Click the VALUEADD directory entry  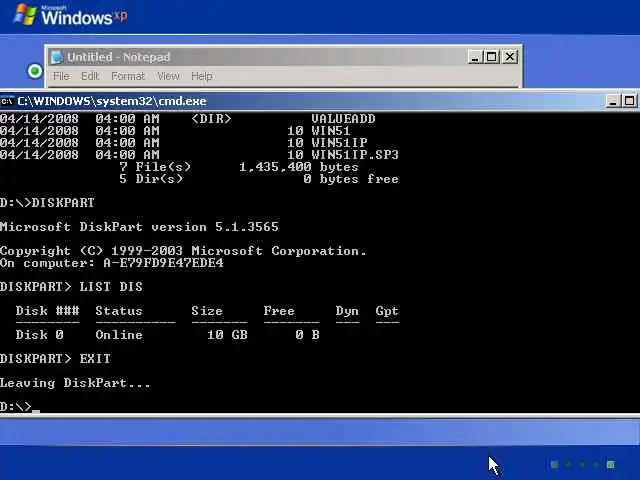[x=343, y=119]
